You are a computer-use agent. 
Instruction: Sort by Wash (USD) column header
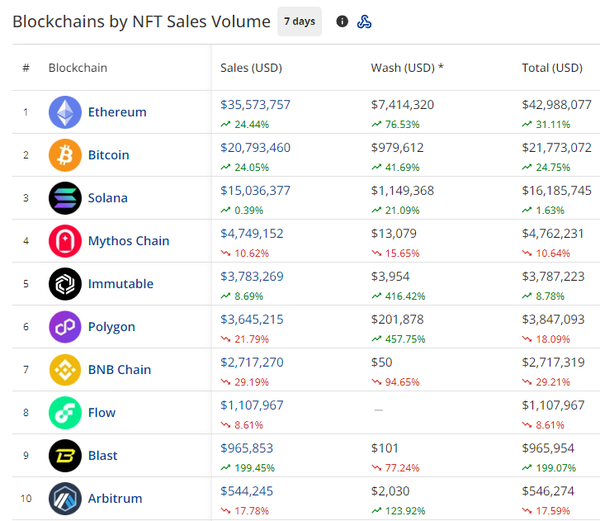(407, 68)
